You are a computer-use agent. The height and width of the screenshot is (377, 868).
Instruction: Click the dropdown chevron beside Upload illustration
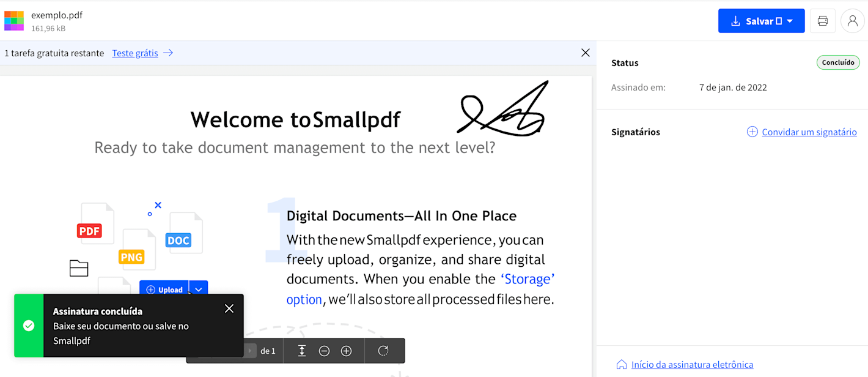click(x=199, y=289)
